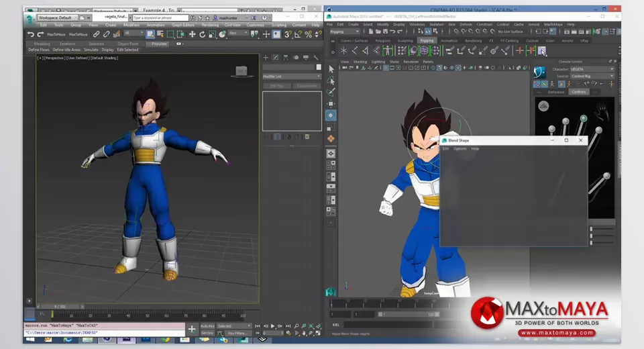
Task: Toggle Angle Snap in 3ds Max
Action: pyautogui.click(x=298, y=34)
